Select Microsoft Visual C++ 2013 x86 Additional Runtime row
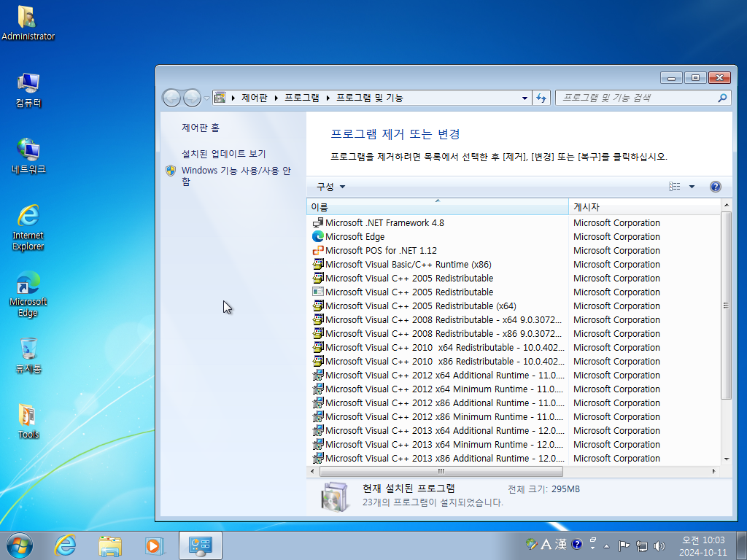 pos(514,458)
